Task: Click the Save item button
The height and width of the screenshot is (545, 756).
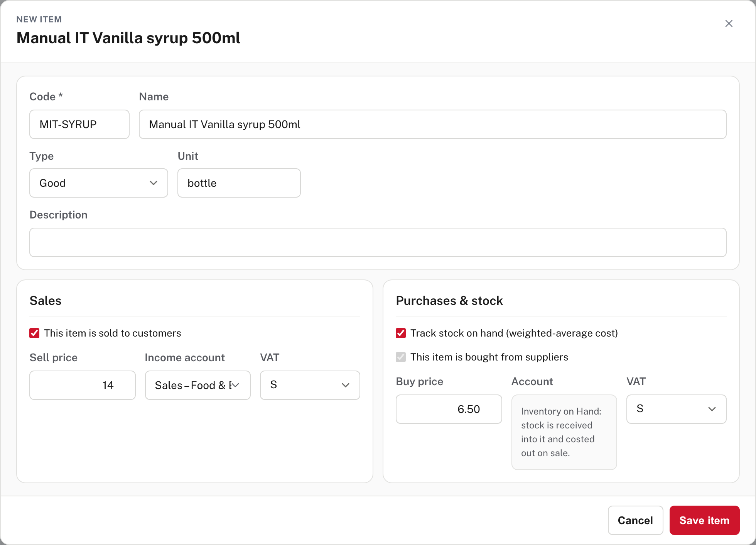Action: click(704, 520)
